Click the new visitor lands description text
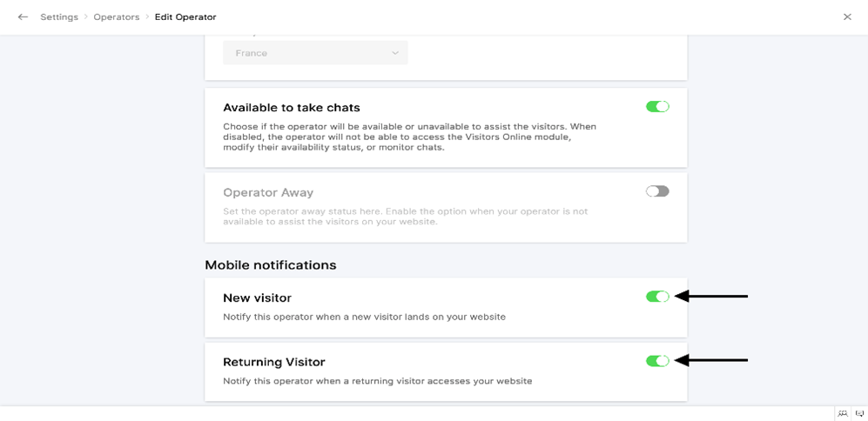This screenshot has width=868, height=421. pyautogui.click(x=364, y=317)
